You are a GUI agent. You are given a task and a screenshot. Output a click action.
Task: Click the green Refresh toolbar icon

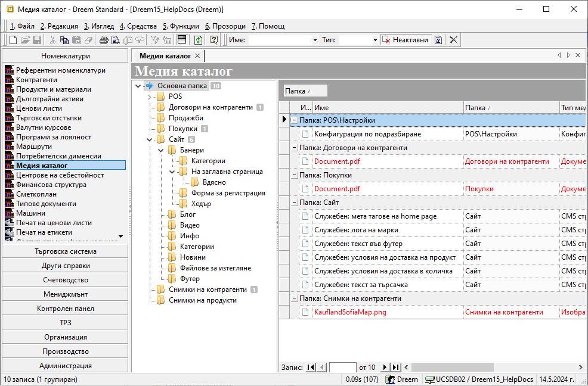coord(197,40)
